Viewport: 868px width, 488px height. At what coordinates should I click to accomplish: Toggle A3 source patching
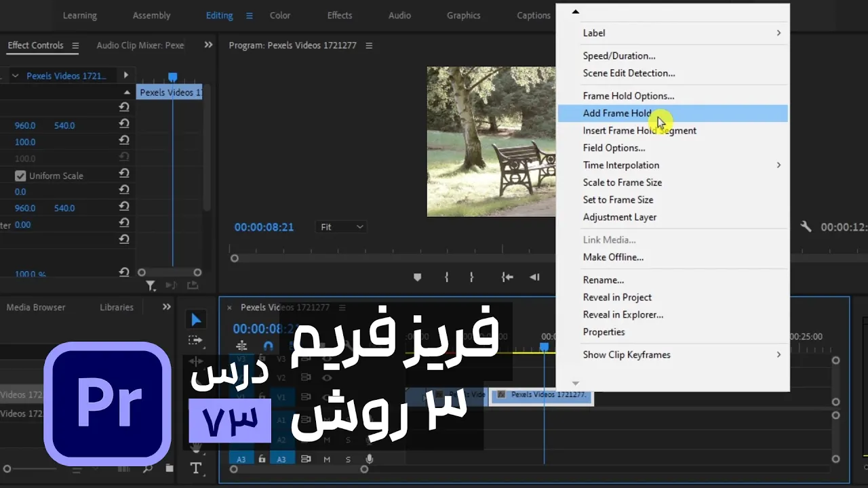241,459
